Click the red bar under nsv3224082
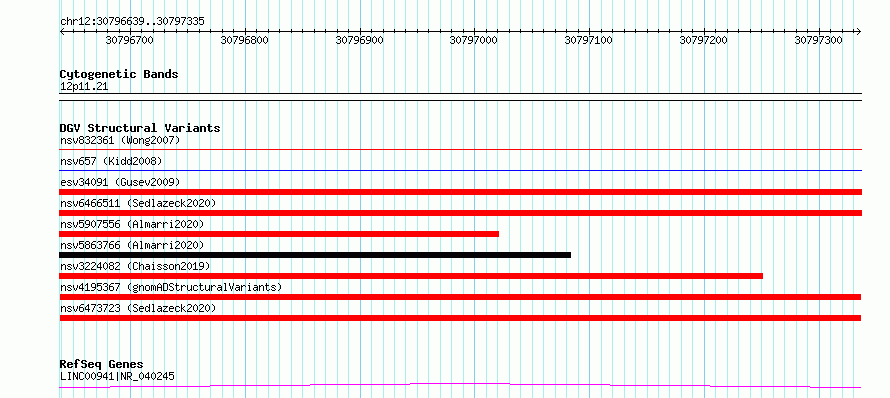The image size is (890, 398). click(x=411, y=276)
